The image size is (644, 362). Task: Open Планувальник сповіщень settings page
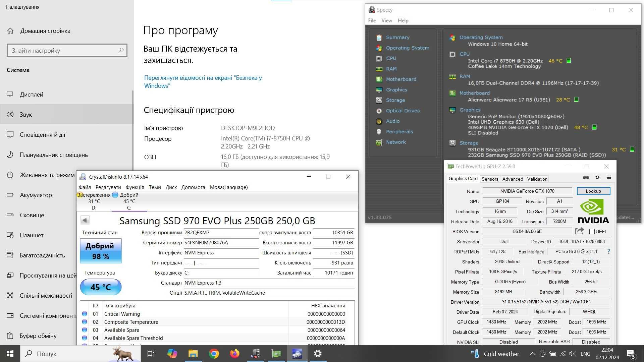66,155
